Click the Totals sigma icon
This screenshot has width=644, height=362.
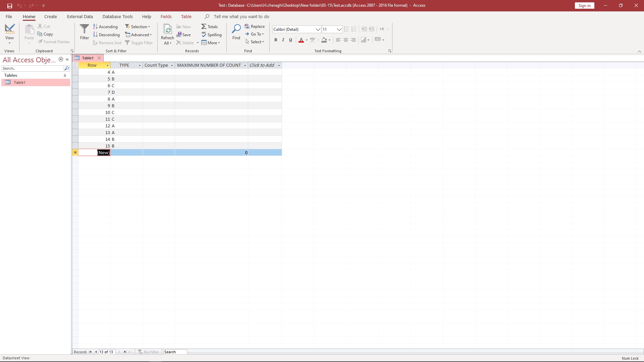[204, 26]
